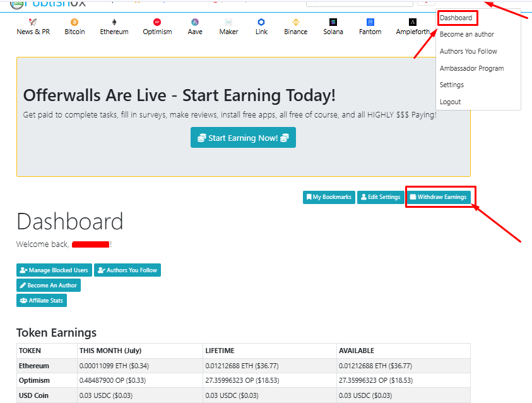Viewport: 532px width, 403px height.
Task: Select the red Optimism icon
Action: pos(157,22)
